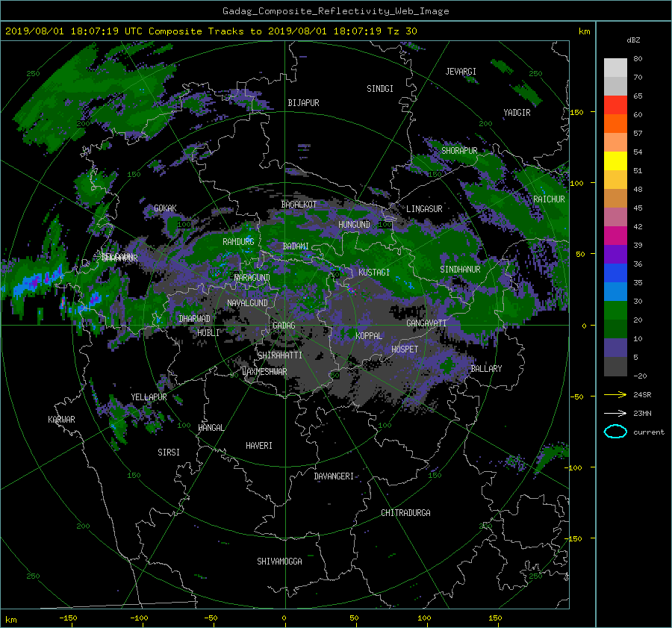Click the YELLAPUR city label

tap(149, 397)
